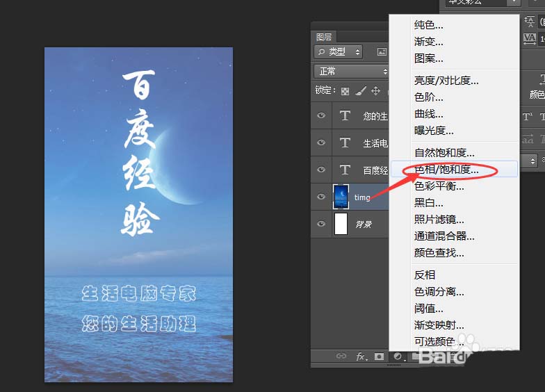Open the 类型 layer filter dropdown
The width and height of the screenshot is (545, 392).
(x=338, y=51)
